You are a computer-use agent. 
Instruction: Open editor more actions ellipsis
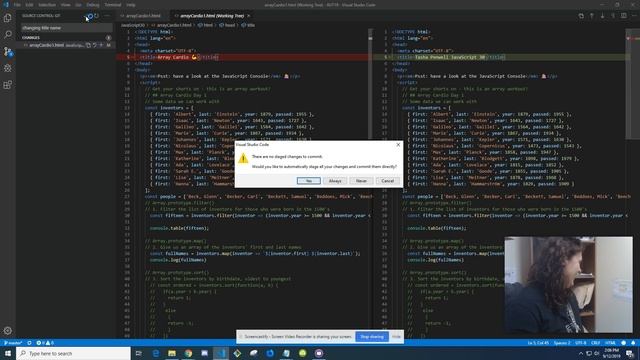click(x=634, y=16)
